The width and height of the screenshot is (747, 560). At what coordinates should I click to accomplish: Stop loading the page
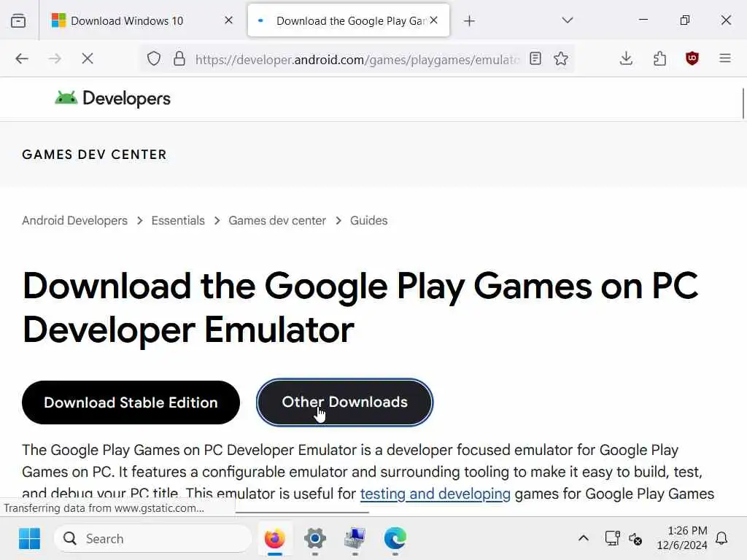(88, 58)
